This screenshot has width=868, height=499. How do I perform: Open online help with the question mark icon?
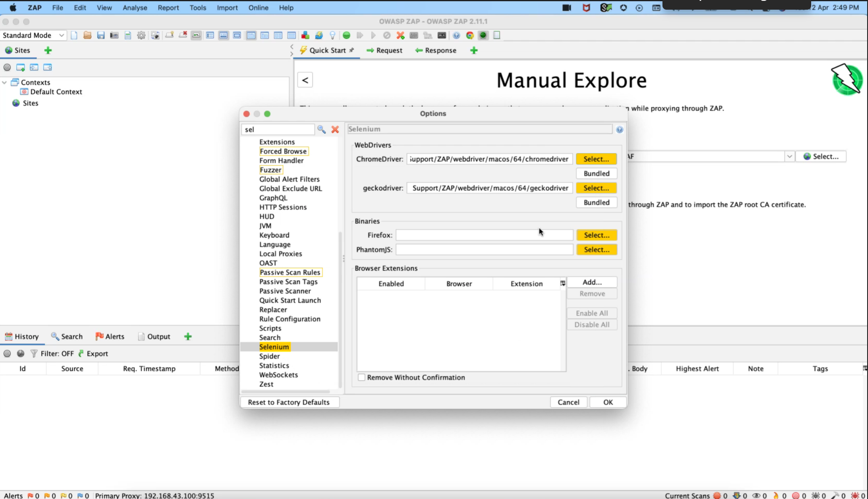click(x=457, y=35)
